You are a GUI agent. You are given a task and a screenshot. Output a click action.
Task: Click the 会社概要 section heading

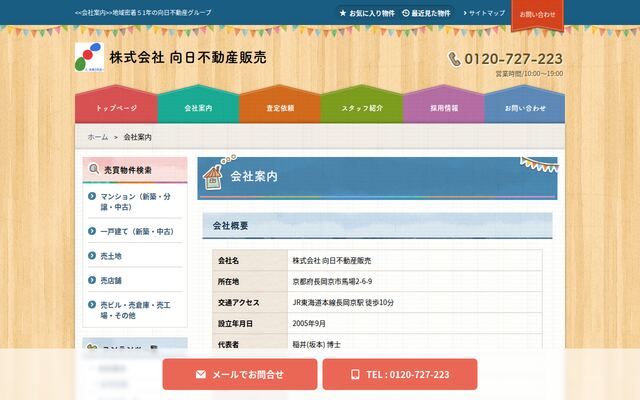[378, 226]
